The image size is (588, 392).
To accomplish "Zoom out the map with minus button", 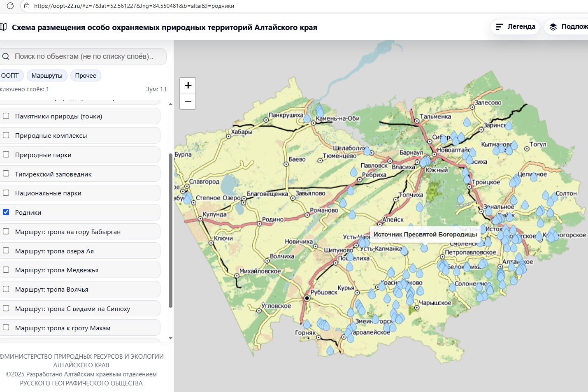I will point(188,101).
